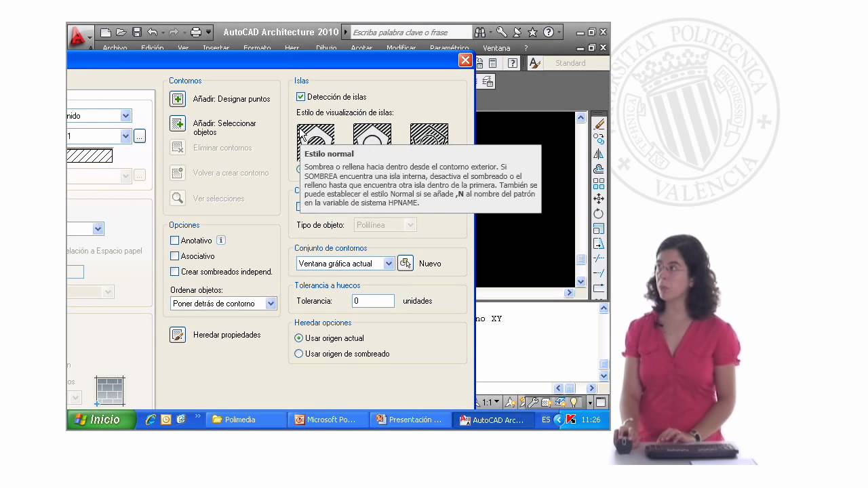Select Usar origen de sombreado radio button
The image size is (868, 488).
[x=299, y=354]
